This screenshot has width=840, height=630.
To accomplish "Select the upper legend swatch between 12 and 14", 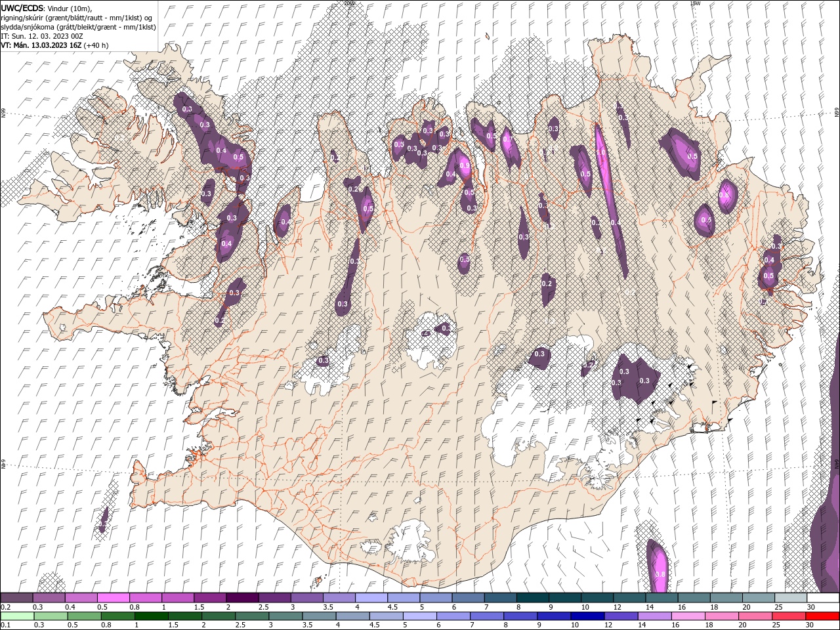I will [x=629, y=598].
